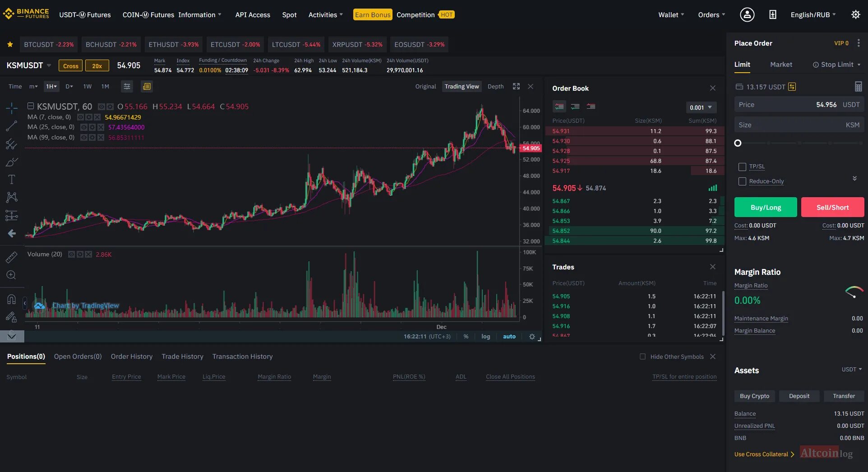Toggle fullscreen chart view

coord(516,86)
